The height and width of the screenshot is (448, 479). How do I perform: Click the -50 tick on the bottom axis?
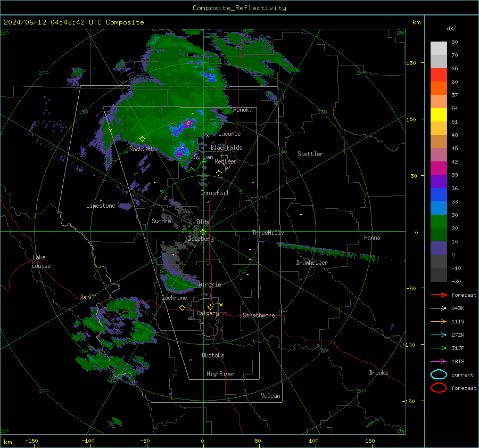click(x=145, y=441)
